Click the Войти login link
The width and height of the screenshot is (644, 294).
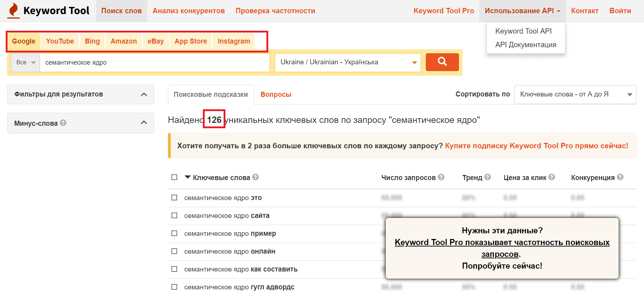[620, 11]
